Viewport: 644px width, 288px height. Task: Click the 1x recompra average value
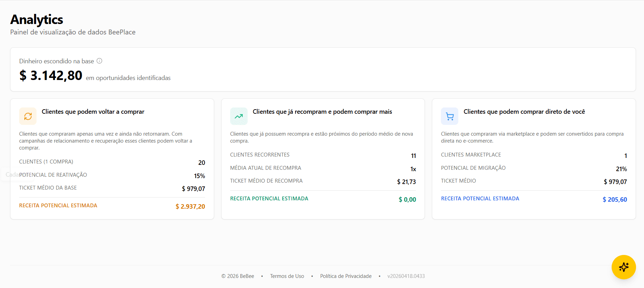tap(413, 169)
